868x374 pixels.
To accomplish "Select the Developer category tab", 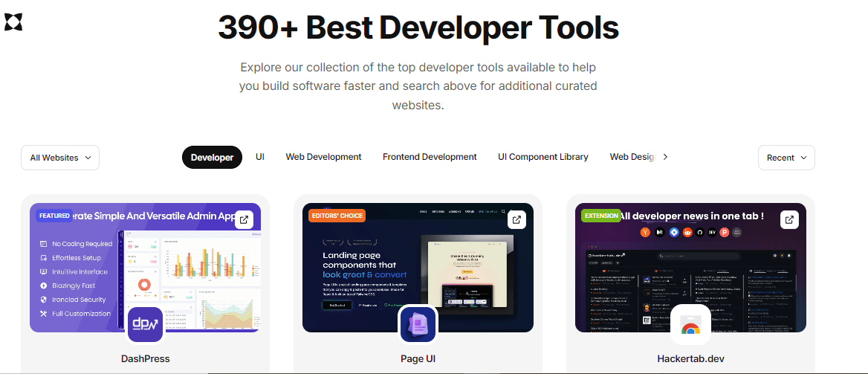I will tap(212, 158).
